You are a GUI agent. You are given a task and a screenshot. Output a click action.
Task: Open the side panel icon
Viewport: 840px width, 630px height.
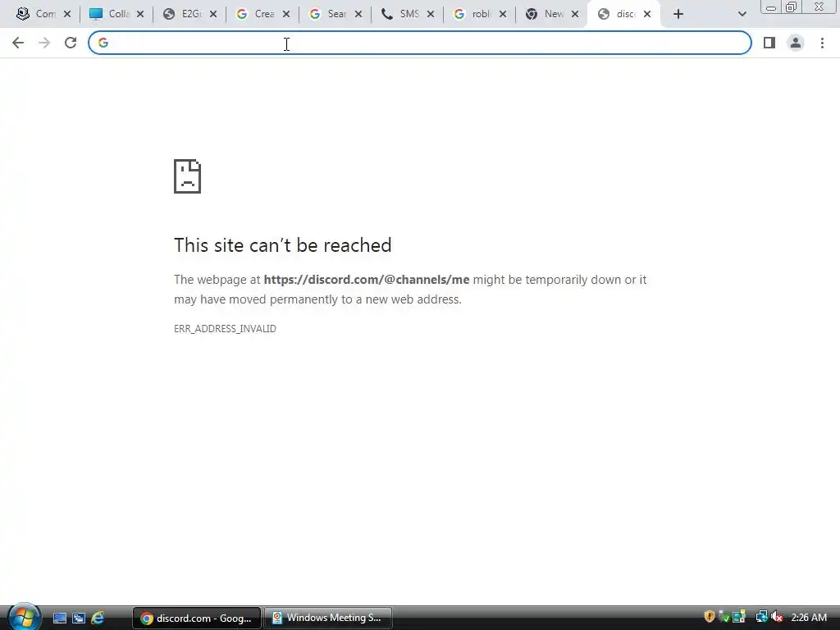pos(769,43)
